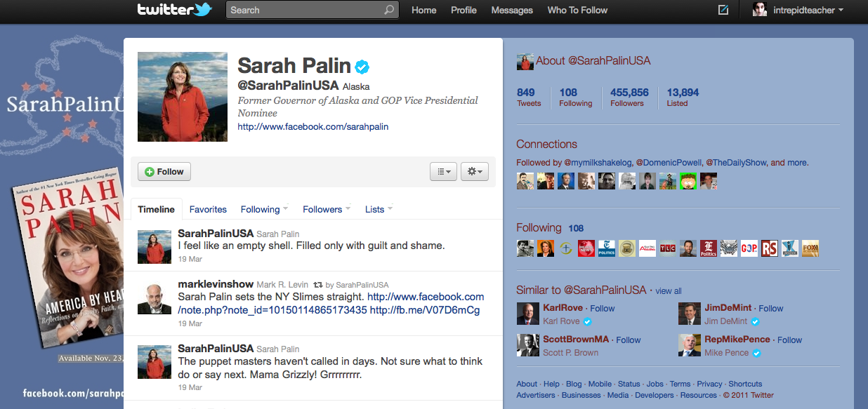Click the large Sarah Palin profile photo
The width and height of the screenshot is (868, 409).
click(182, 97)
